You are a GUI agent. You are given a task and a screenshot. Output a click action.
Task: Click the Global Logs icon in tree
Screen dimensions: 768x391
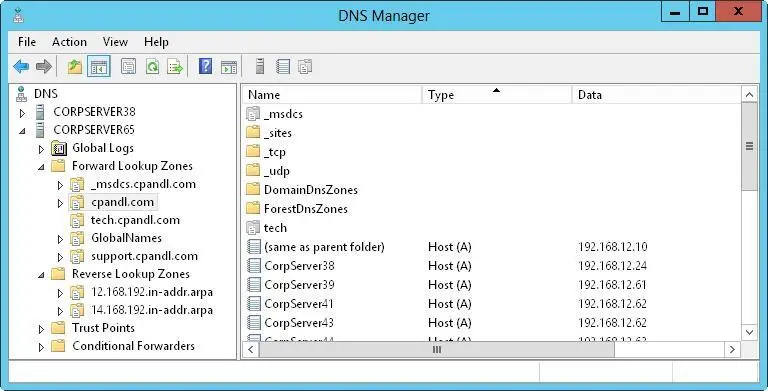[59, 148]
